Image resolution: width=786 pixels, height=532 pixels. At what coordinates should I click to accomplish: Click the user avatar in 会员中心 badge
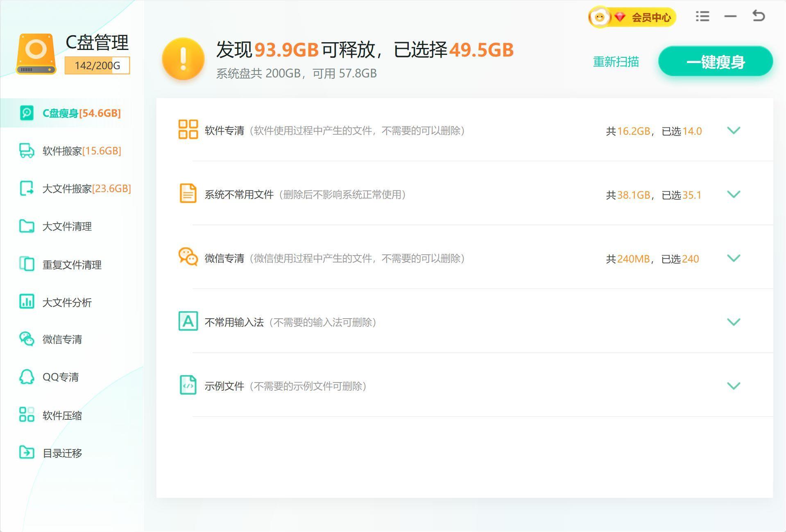pyautogui.click(x=600, y=18)
